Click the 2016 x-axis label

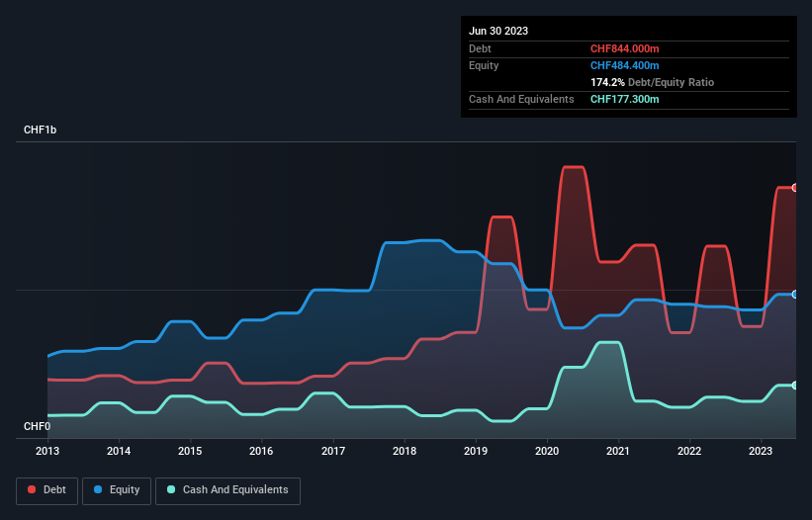tap(261, 451)
